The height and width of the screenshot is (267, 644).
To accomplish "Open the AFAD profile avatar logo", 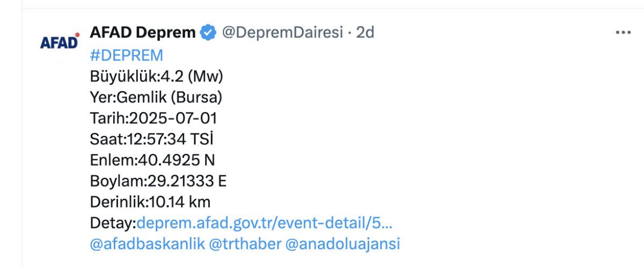I will 60,41.
